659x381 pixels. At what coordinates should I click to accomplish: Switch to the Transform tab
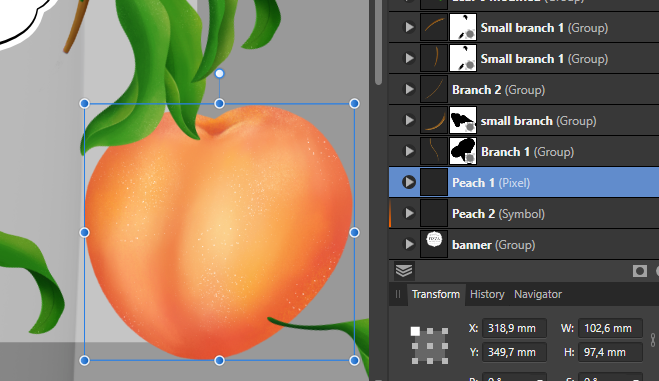tap(436, 294)
